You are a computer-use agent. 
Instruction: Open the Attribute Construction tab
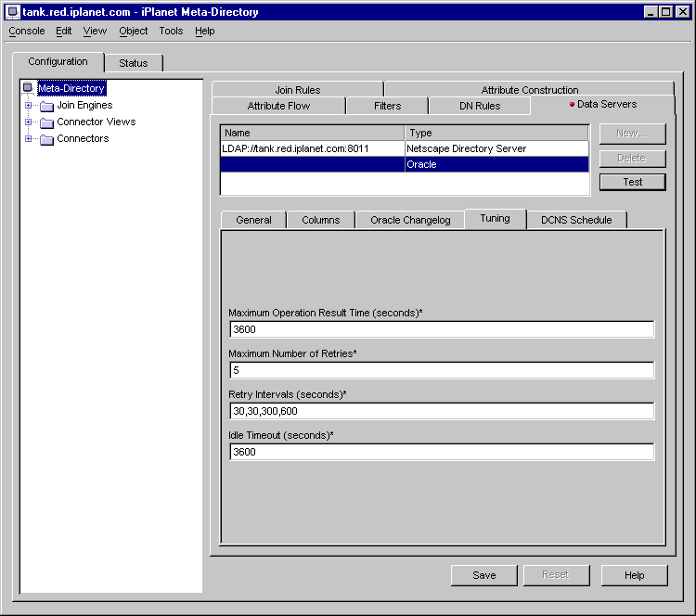point(530,90)
